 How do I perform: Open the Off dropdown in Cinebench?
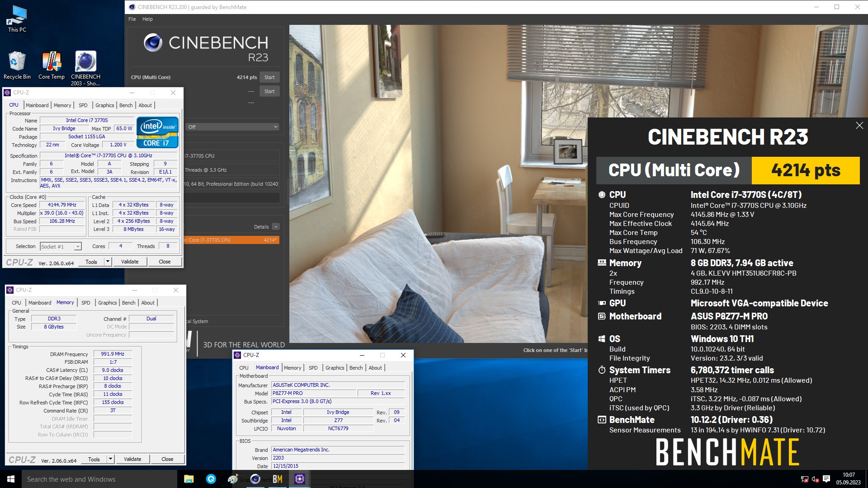232,127
